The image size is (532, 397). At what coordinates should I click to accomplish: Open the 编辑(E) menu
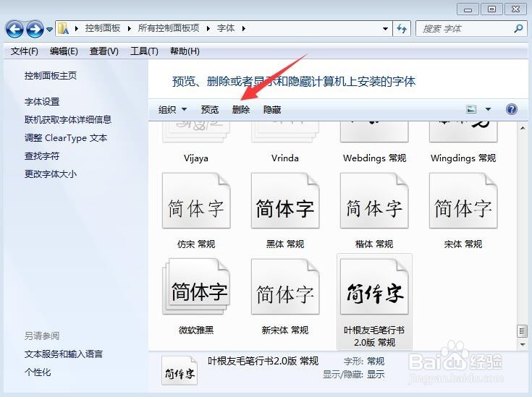click(64, 51)
